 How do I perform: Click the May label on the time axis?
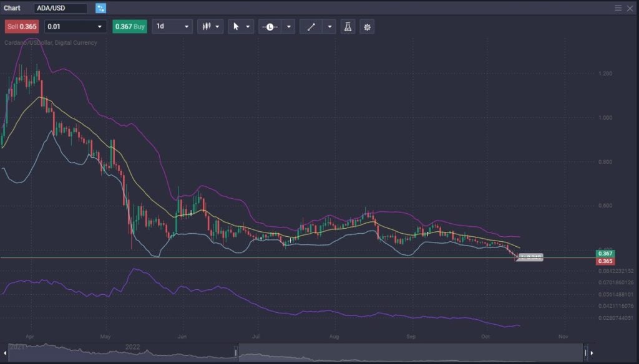(105, 337)
